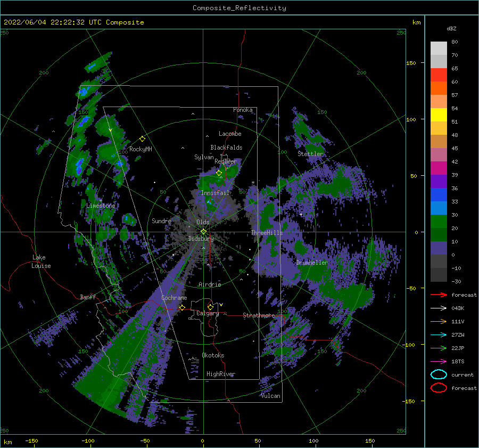Screen dimensions: 479x448
Task: Click the yellow diamond marker inside Calgary outline
Action: (x=210, y=307)
